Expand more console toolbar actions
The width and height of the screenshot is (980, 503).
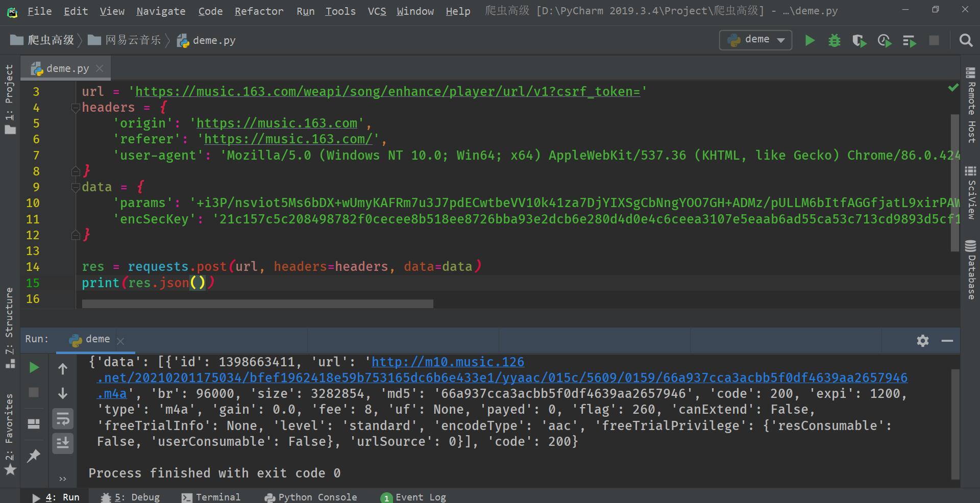(63, 479)
